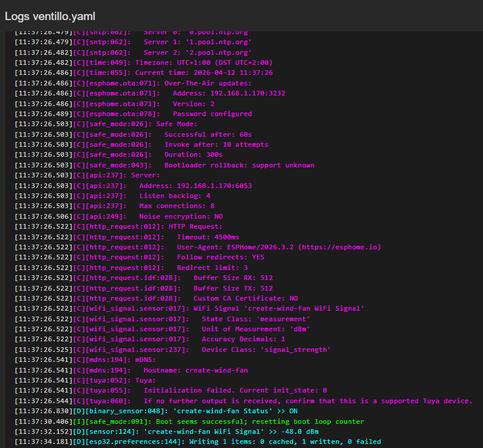The width and height of the screenshot is (483, 448).
Task: Click the https://esphome.io link in User-Agent line
Action: click(x=338, y=247)
